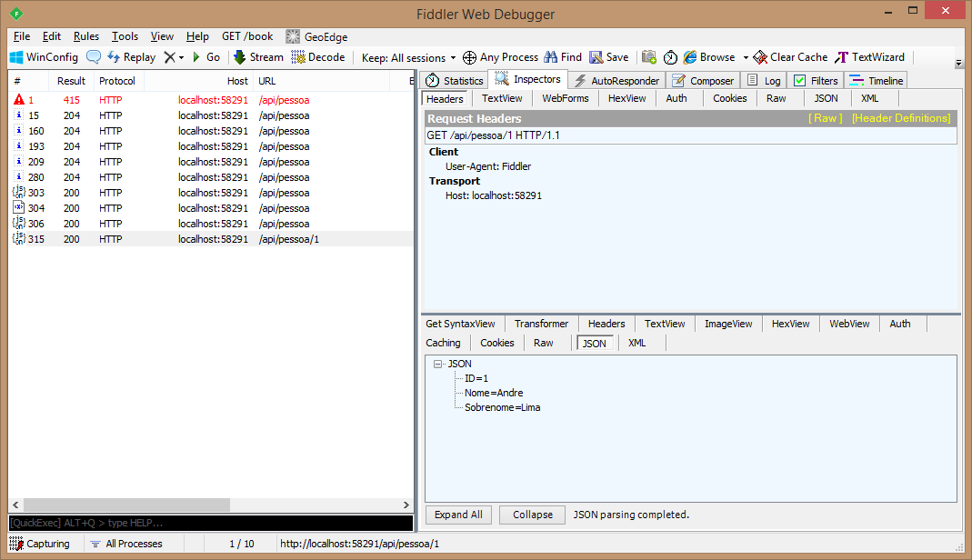The height and width of the screenshot is (560, 972).
Task: Open the Composer tab
Action: pyautogui.click(x=703, y=81)
